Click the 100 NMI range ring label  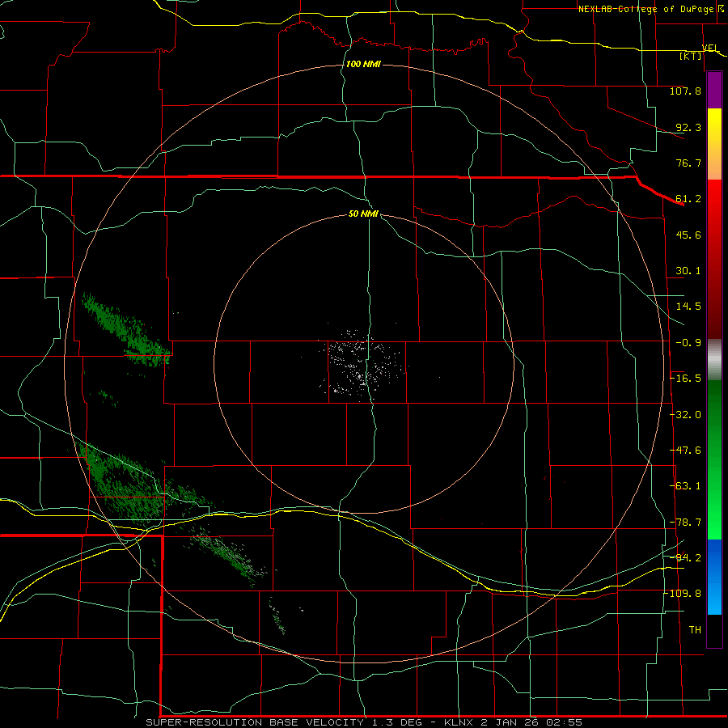tap(363, 64)
